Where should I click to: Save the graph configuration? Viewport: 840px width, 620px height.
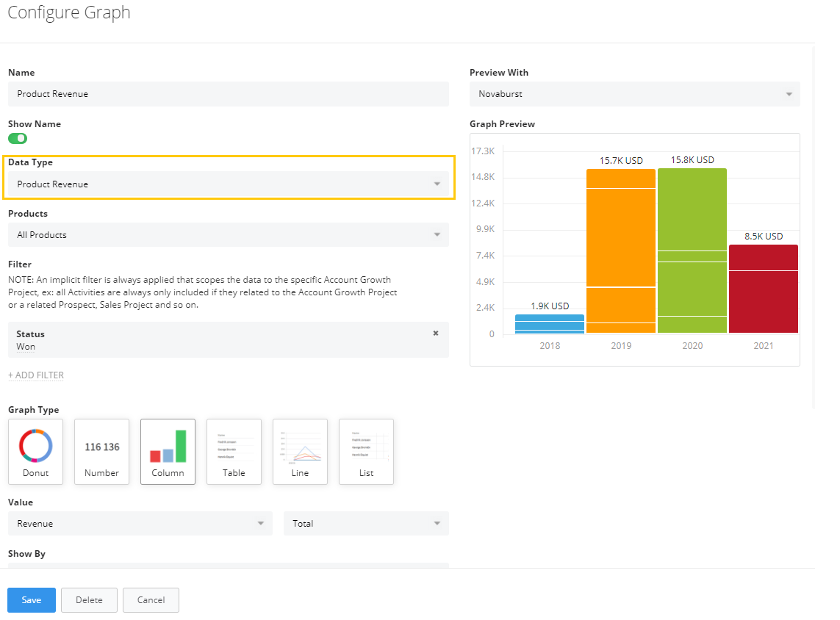[x=31, y=599]
